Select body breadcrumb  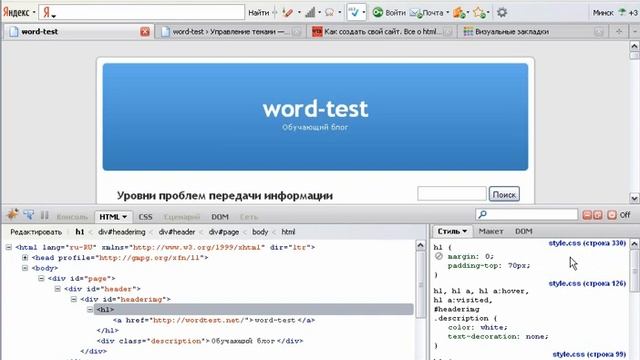coord(260,232)
